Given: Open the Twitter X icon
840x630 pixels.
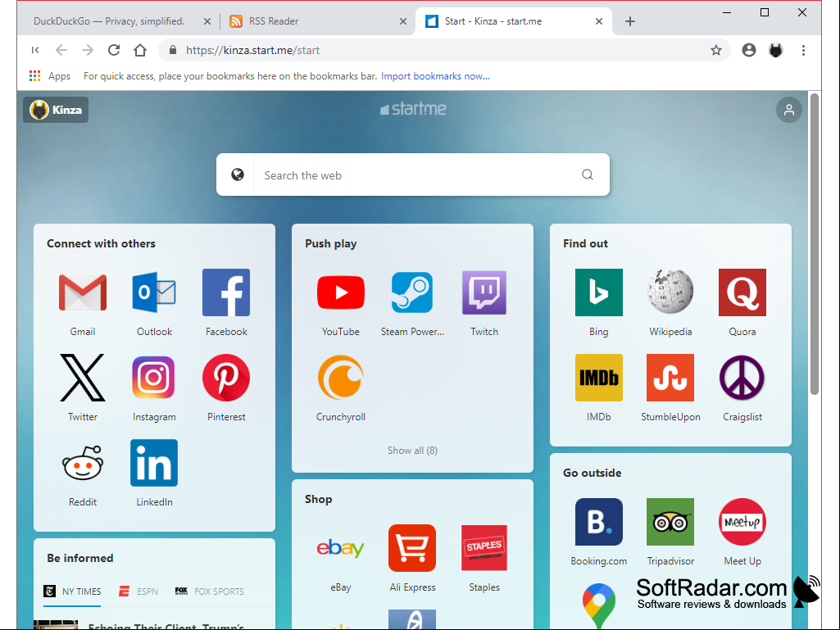Looking at the screenshot, I should 83,378.
